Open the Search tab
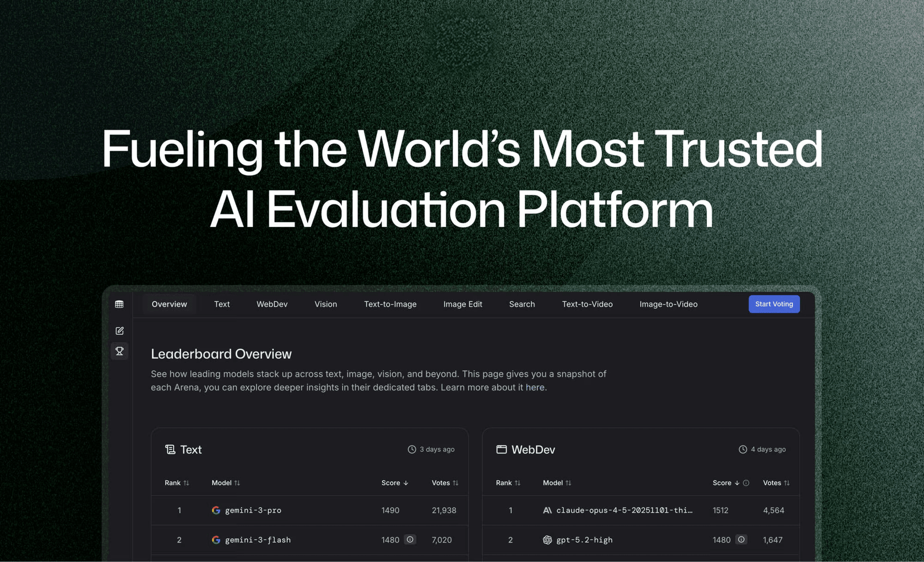Screen dimensions: 924x562 (x=522, y=304)
